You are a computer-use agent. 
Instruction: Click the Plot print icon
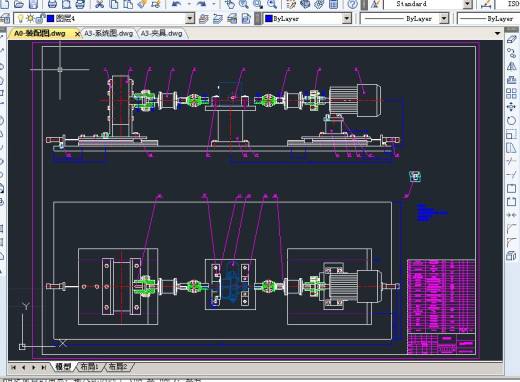pyautogui.click(x=52, y=4)
